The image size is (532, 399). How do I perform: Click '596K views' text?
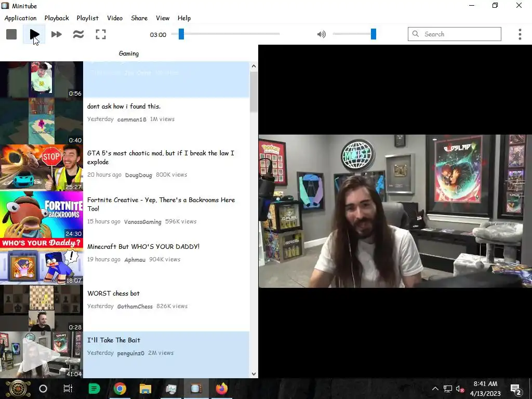181,221
